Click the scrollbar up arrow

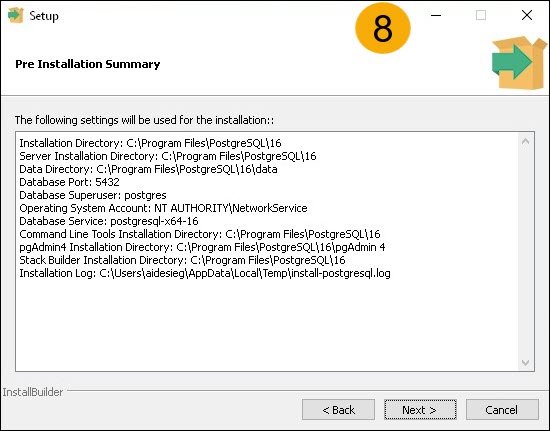525,142
